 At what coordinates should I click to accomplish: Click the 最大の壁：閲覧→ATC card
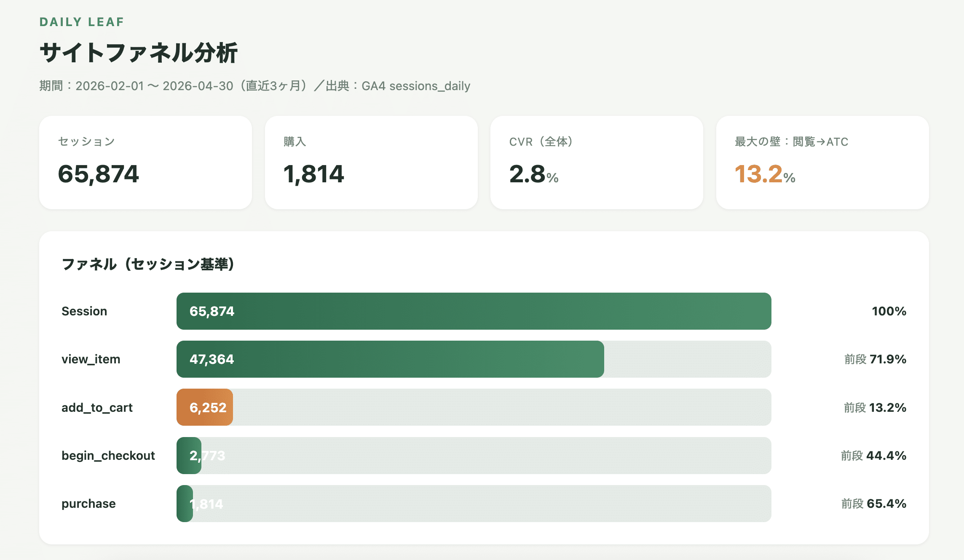pyautogui.click(x=822, y=163)
